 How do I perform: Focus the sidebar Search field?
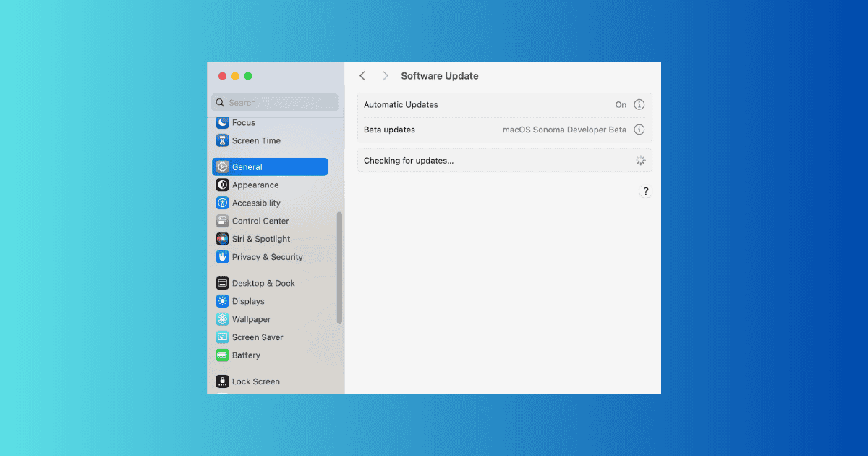[x=274, y=103]
